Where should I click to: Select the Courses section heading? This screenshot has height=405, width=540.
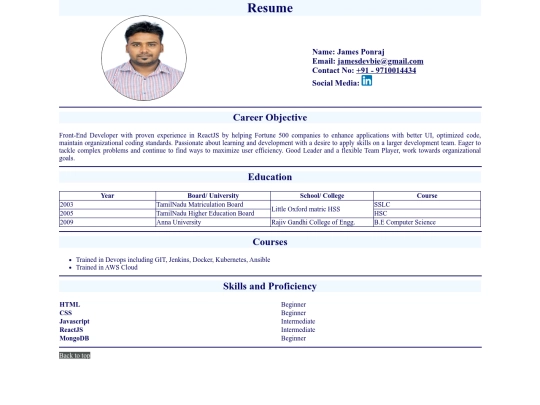(x=270, y=242)
